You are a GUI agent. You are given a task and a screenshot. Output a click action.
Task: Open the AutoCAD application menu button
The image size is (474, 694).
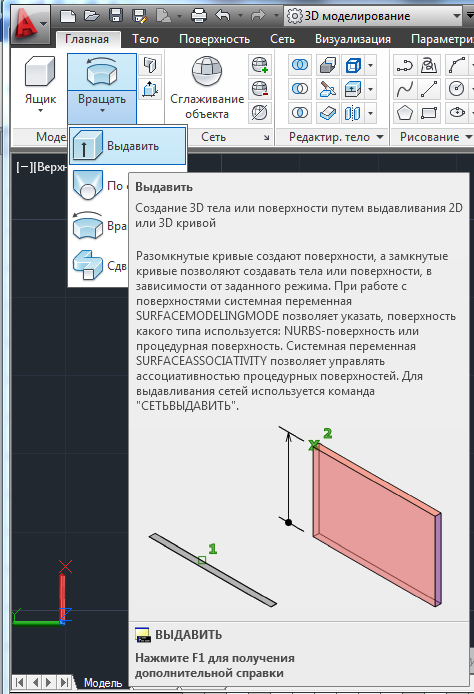29,25
